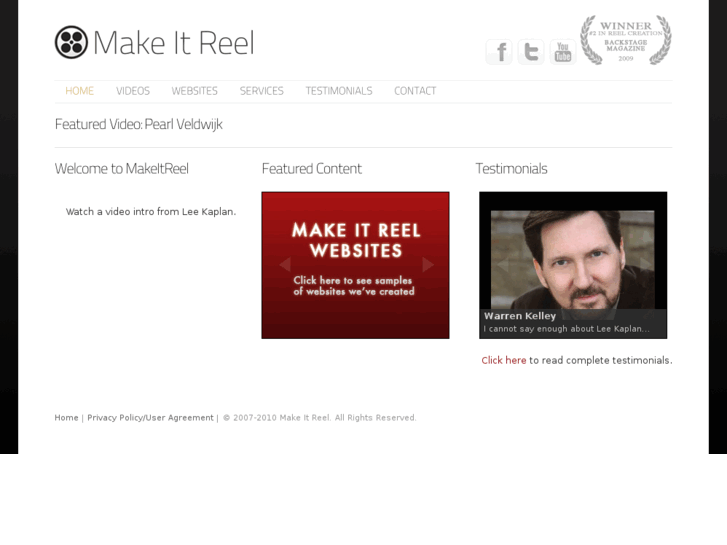Show next testimonial using right arrow
Image resolution: width=727 pixels, height=545 pixels.
click(x=645, y=264)
